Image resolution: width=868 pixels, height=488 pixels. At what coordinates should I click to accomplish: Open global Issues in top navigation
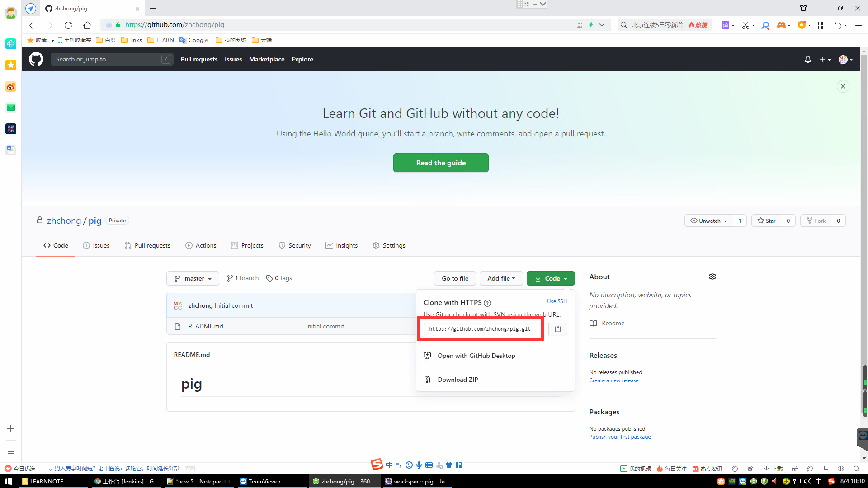pyautogui.click(x=233, y=59)
